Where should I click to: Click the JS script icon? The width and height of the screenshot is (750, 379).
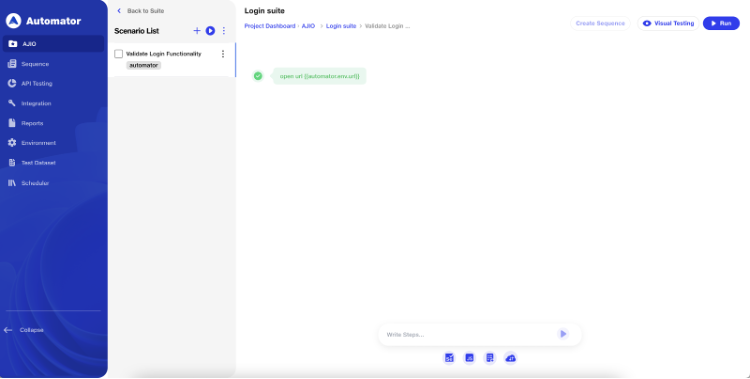pos(470,358)
